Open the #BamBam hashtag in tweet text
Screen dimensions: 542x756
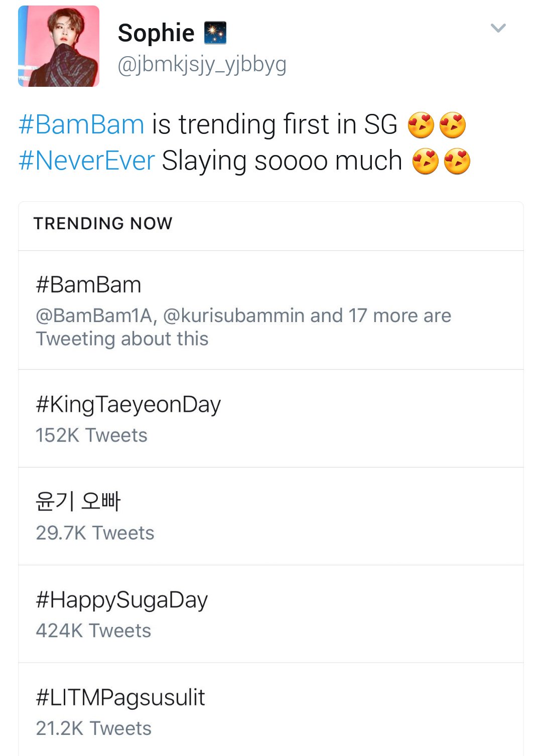point(81,124)
